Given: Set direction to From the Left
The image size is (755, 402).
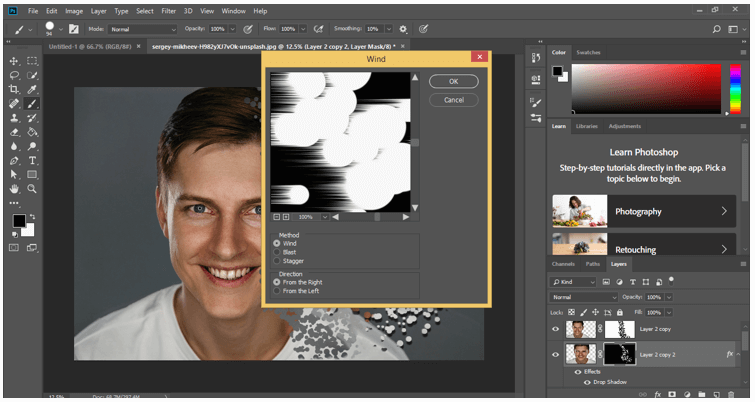Looking at the screenshot, I should tap(278, 291).
